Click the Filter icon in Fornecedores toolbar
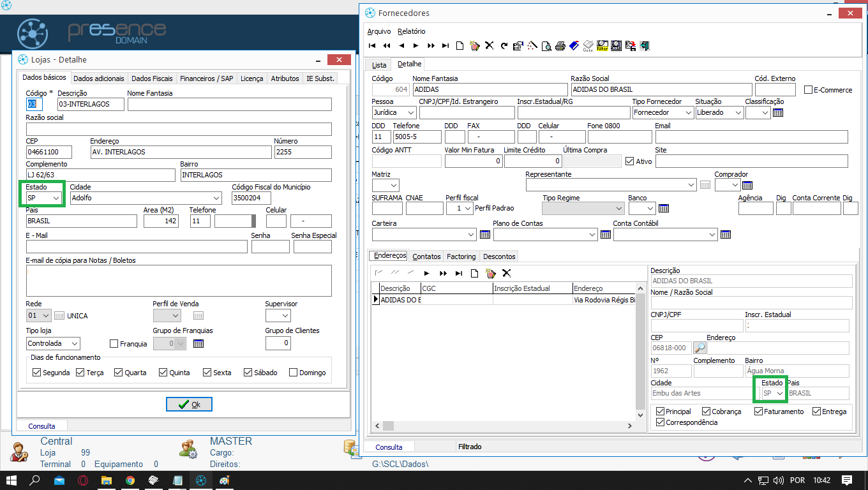This screenshot has height=490, width=868. pyautogui.click(x=602, y=45)
